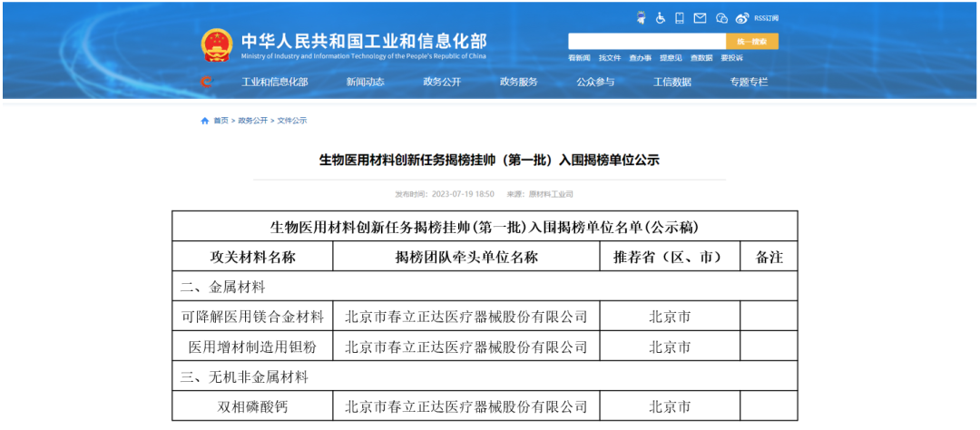Screen dimensions: 980x430
Task: Click the 医用增材制造用钽粉 cell
Action: (252, 347)
